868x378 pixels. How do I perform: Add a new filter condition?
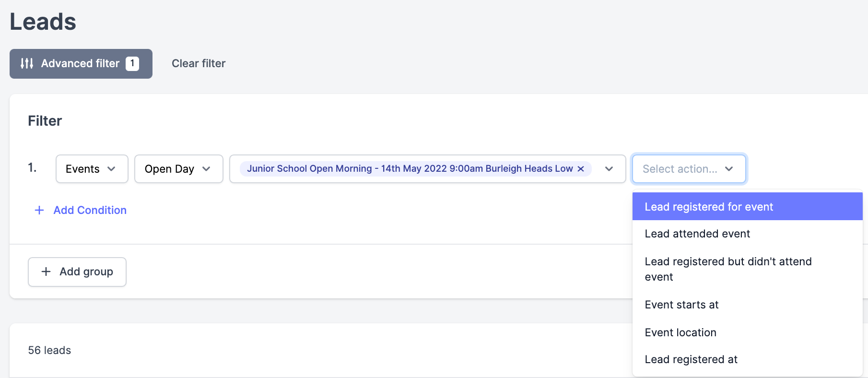[81, 210]
